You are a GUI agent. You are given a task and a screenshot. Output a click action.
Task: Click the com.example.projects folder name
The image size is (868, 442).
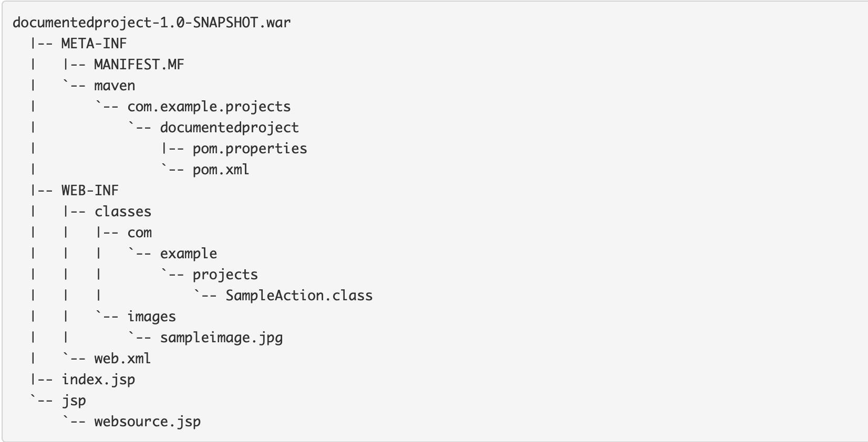[x=209, y=107]
